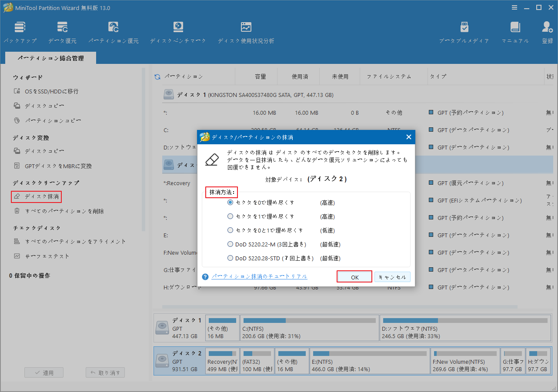Screen dimensions: 558x392
Task: Click the 適用 apply button
Action: point(44,372)
